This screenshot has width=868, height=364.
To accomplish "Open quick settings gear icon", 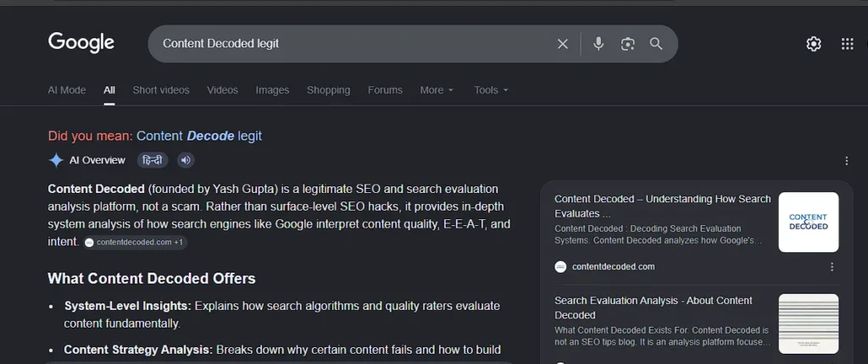I will 813,44.
